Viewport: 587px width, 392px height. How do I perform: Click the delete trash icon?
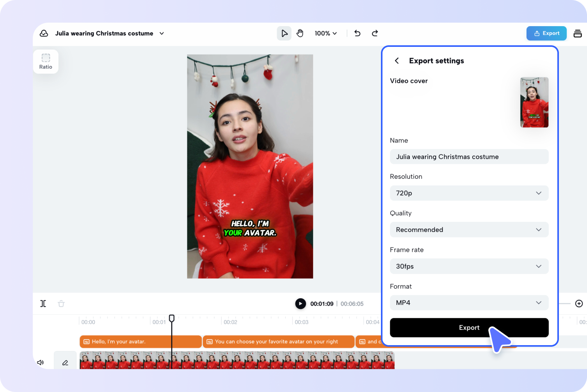(x=61, y=303)
